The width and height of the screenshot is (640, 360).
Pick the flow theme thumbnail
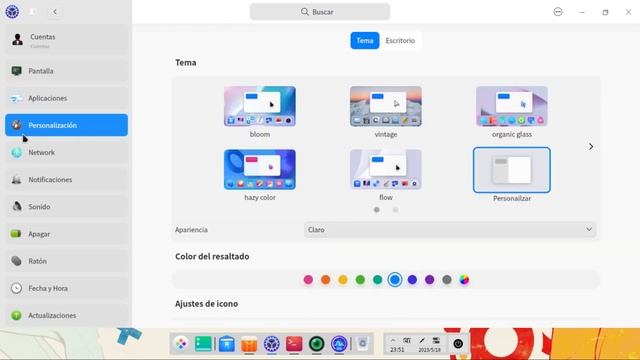[386, 169]
